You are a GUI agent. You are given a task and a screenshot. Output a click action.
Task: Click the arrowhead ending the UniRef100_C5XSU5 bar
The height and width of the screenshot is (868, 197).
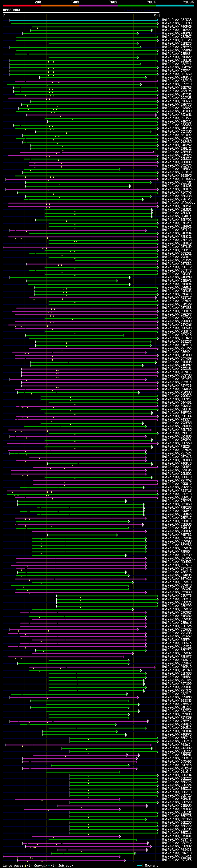click(x=151, y=132)
